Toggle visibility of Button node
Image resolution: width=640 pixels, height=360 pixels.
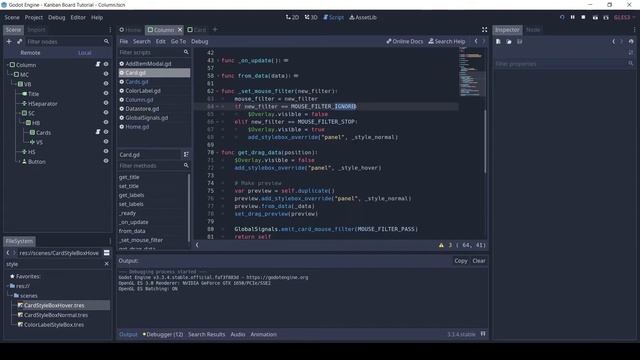coord(106,161)
